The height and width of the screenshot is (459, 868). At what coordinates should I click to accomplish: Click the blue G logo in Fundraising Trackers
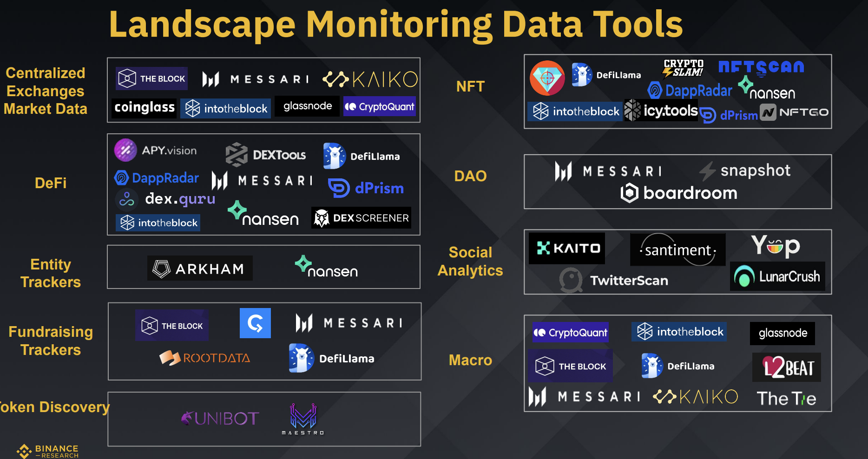[x=255, y=323]
